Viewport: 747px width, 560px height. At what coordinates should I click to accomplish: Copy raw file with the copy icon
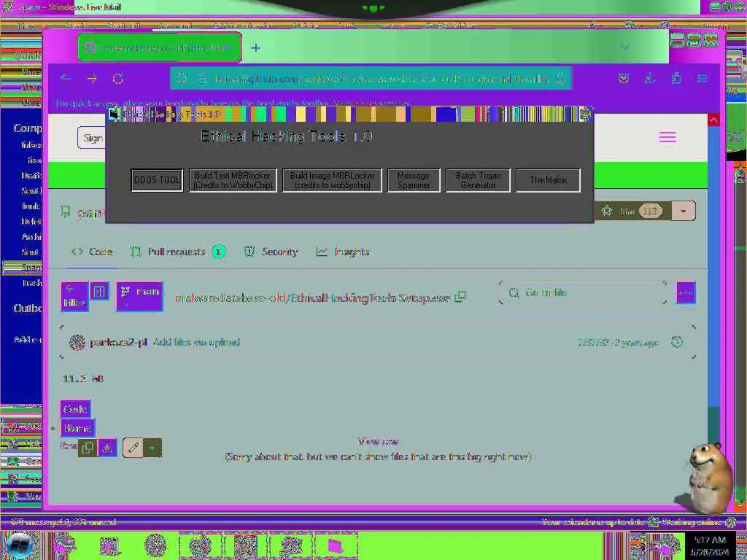click(88, 448)
